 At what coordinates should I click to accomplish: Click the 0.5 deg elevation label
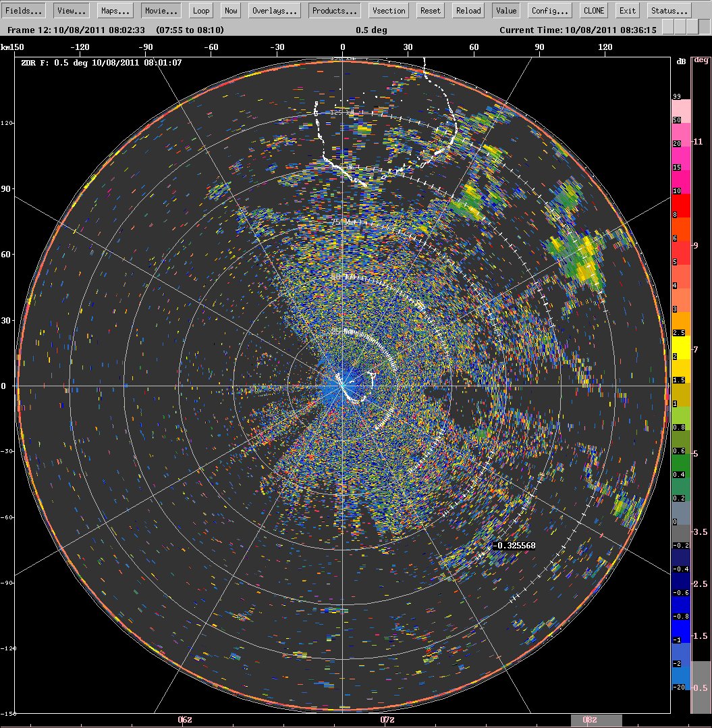(371, 30)
